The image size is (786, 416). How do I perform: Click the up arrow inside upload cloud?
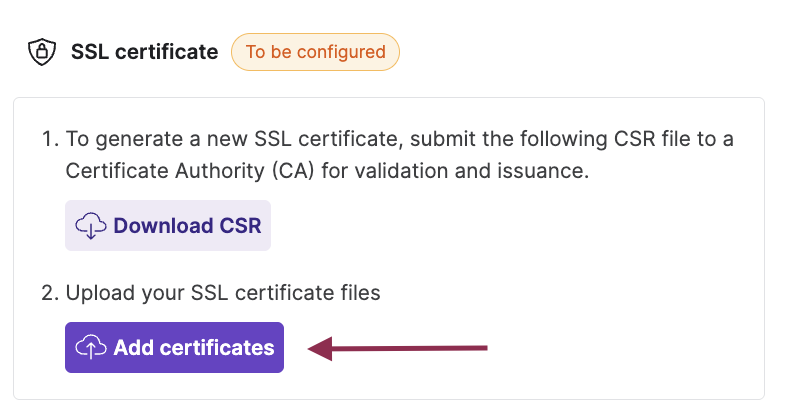[x=91, y=351]
